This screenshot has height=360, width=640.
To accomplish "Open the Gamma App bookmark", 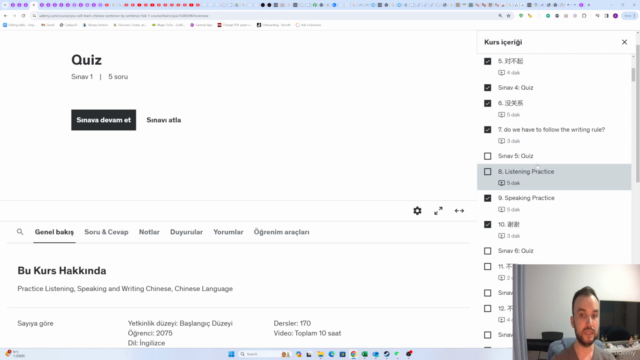I will point(201,25).
